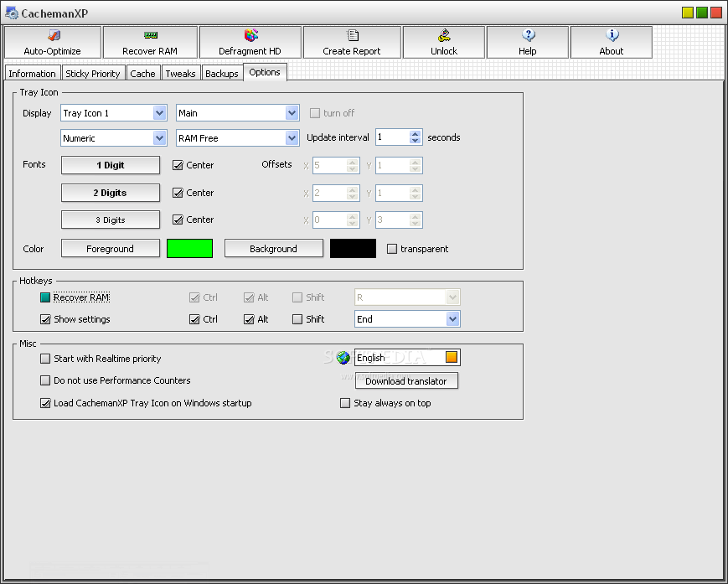The height and width of the screenshot is (584, 728).
Task: Toggle Ctrl for Show settings hotkey
Action: (x=194, y=319)
